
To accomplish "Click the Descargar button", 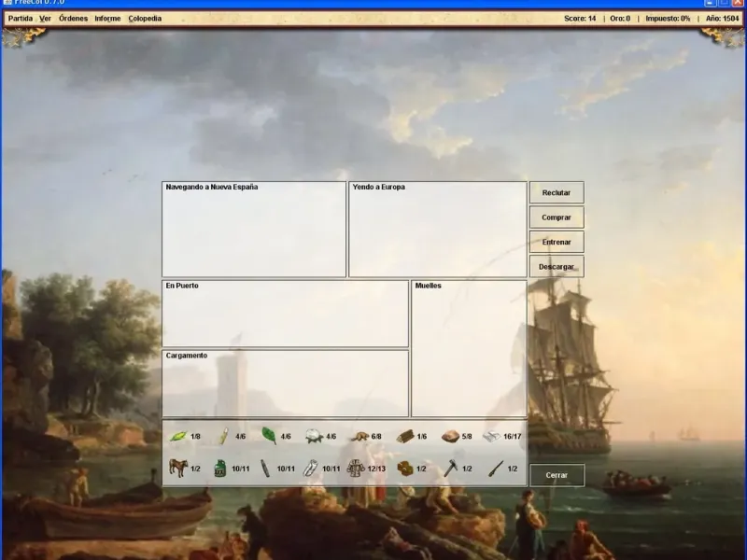I will pyautogui.click(x=557, y=267).
